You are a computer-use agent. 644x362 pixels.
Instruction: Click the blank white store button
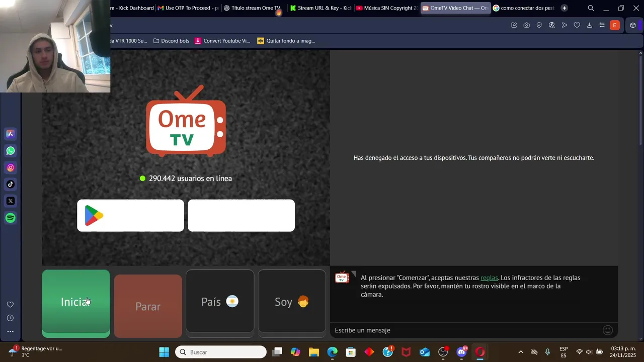(242, 216)
